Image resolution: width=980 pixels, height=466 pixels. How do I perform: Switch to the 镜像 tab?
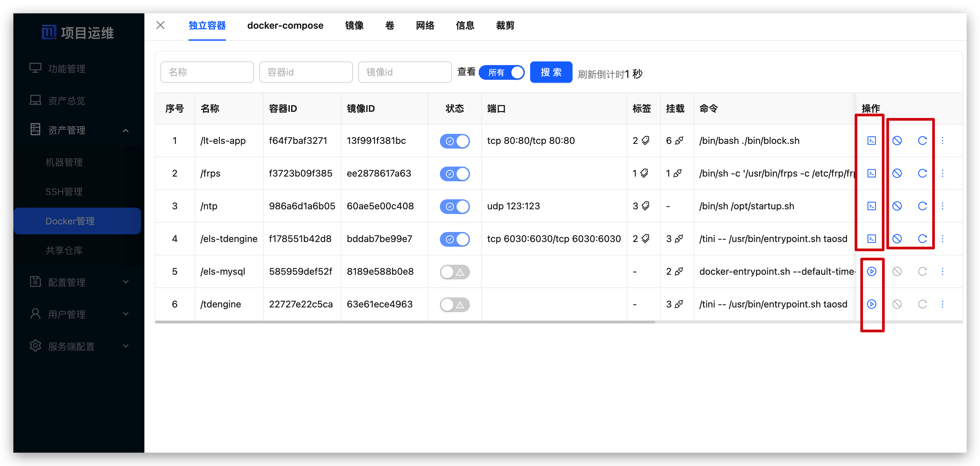point(354,25)
